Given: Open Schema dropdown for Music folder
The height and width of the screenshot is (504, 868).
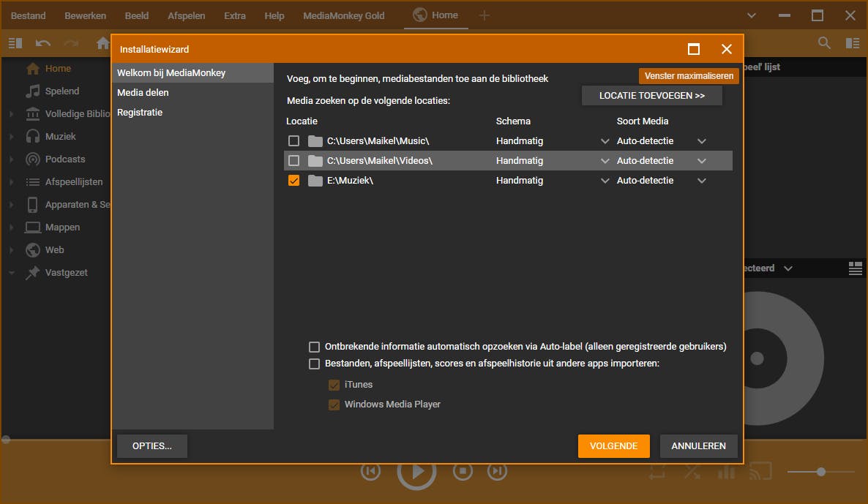Looking at the screenshot, I should [x=605, y=141].
